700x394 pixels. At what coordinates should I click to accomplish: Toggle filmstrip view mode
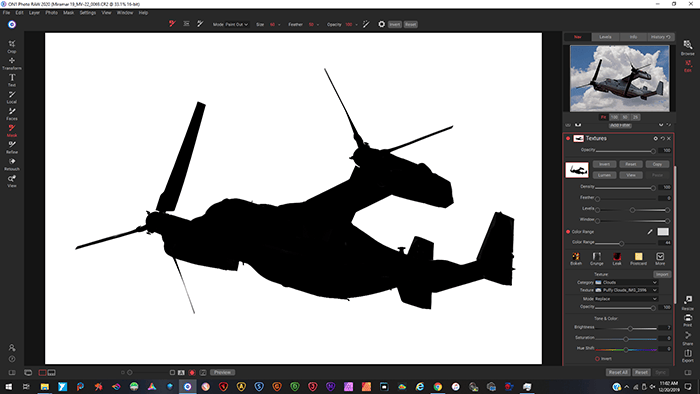click(51, 372)
